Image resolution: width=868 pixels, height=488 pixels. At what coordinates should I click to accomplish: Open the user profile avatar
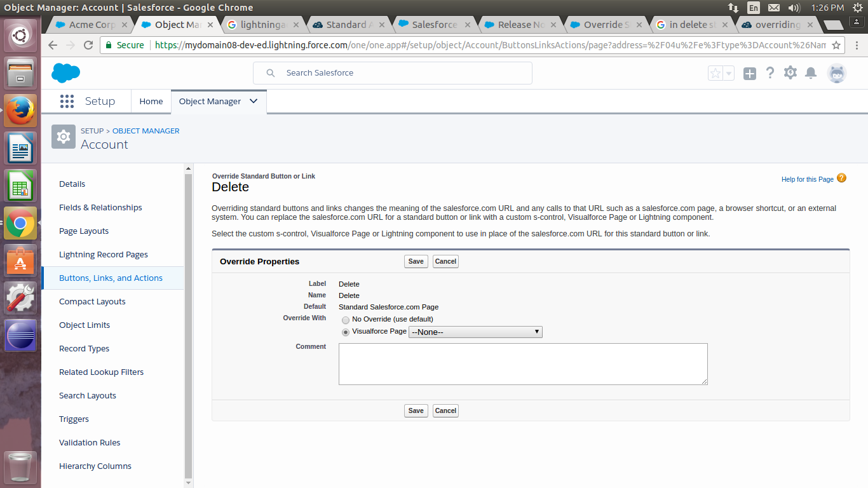coord(837,73)
